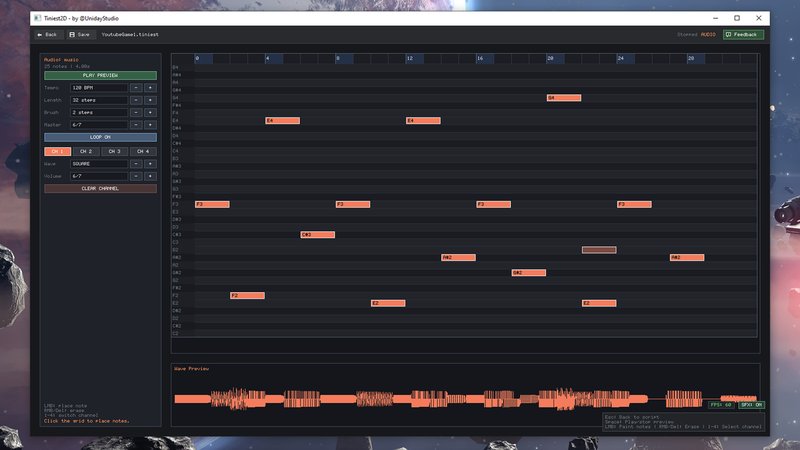The image size is (800, 450).
Task: Increase Length with the plus button
Action: click(x=150, y=100)
